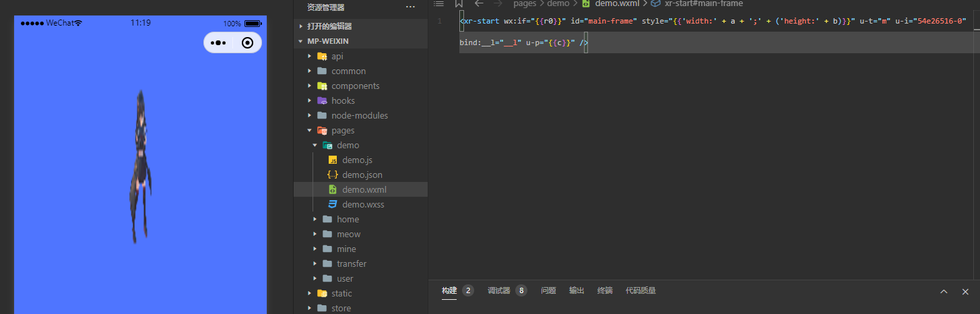The width and height of the screenshot is (980, 314).
Task: Go back with the left arrow
Action: coord(479,3)
